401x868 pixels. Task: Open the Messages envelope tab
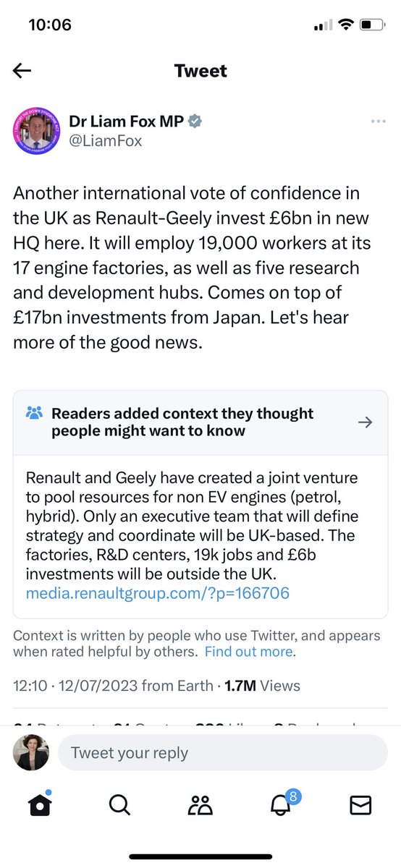(x=360, y=804)
